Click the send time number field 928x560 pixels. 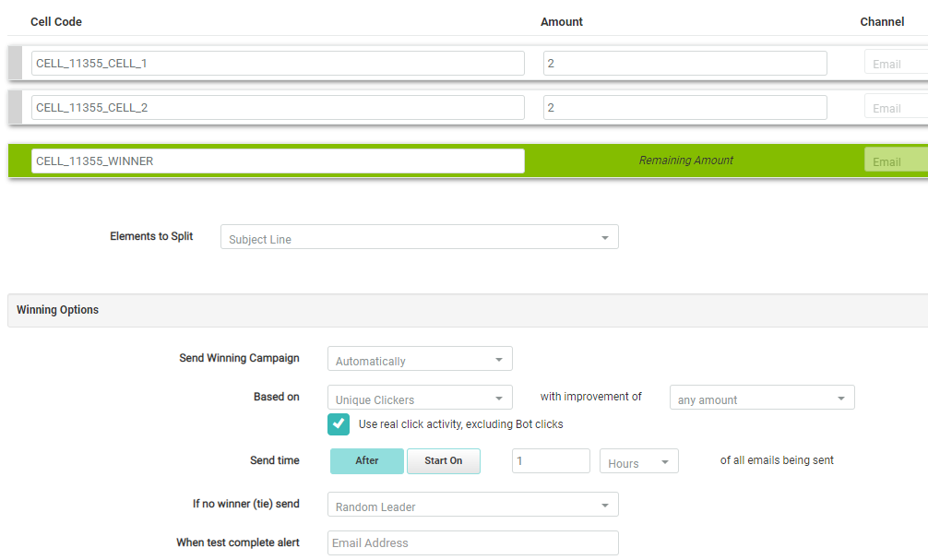(x=551, y=461)
